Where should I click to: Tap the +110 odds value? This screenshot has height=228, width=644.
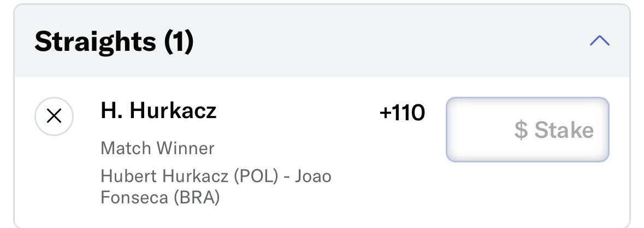402,113
